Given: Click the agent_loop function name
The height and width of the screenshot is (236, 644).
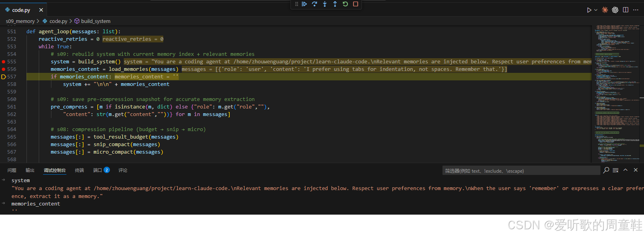Looking at the screenshot, I should click(54, 32).
